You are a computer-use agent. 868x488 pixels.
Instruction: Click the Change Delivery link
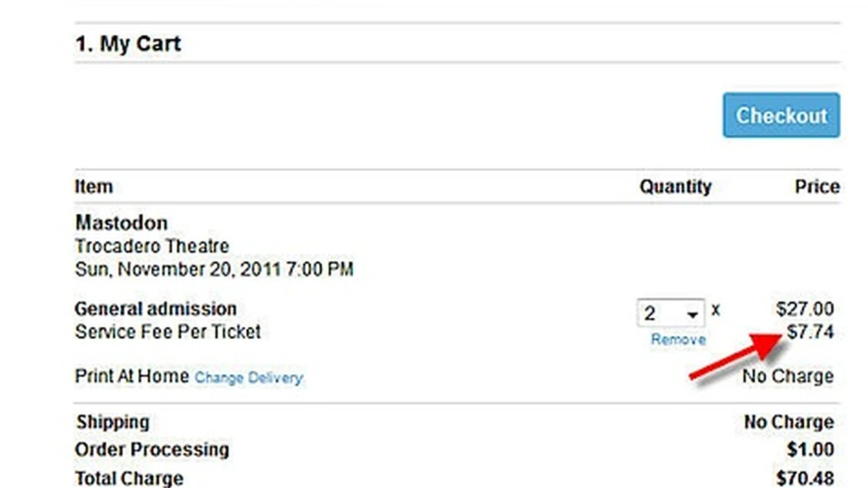coord(248,378)
